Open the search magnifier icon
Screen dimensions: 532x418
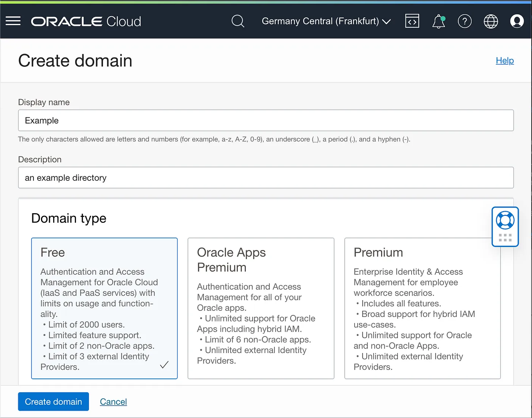point(238,21)
